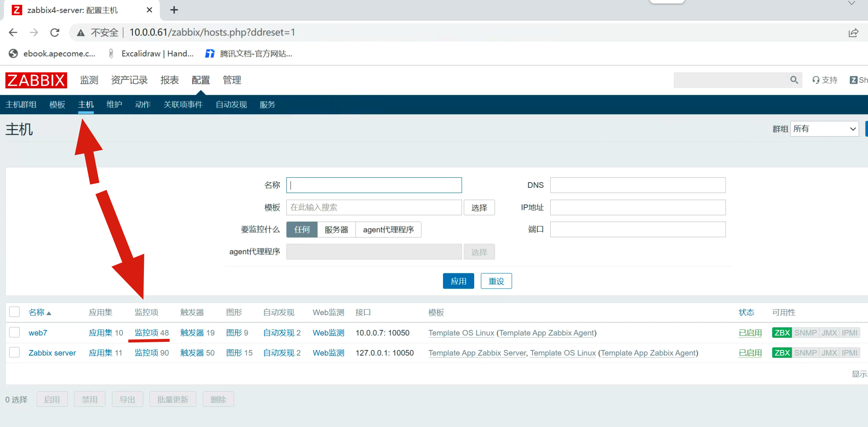This screenshot has width=868, height=427.
Task: Toggle the select-all hosts checkbox
Action: click(x=15, y=312)
